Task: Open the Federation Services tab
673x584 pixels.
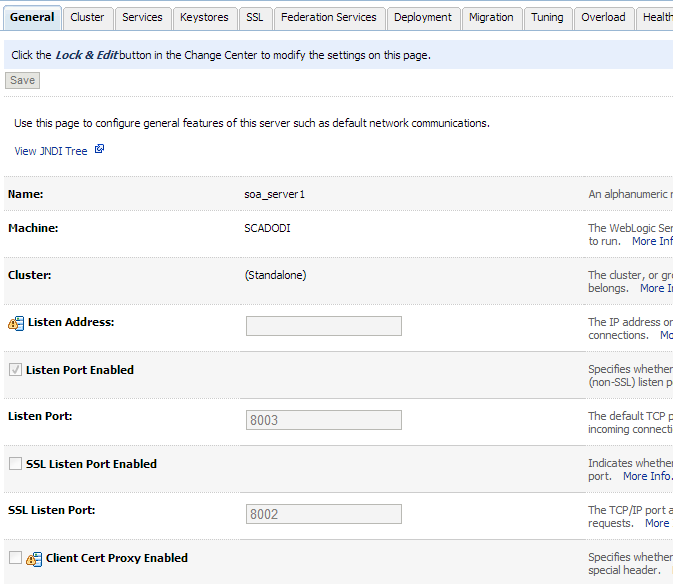Action: (329, 17)
